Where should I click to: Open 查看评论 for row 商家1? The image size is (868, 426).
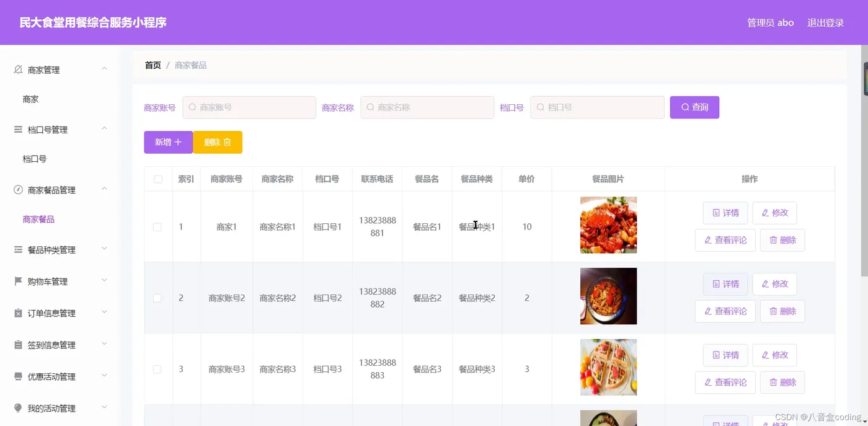click(x=725, y=240)
